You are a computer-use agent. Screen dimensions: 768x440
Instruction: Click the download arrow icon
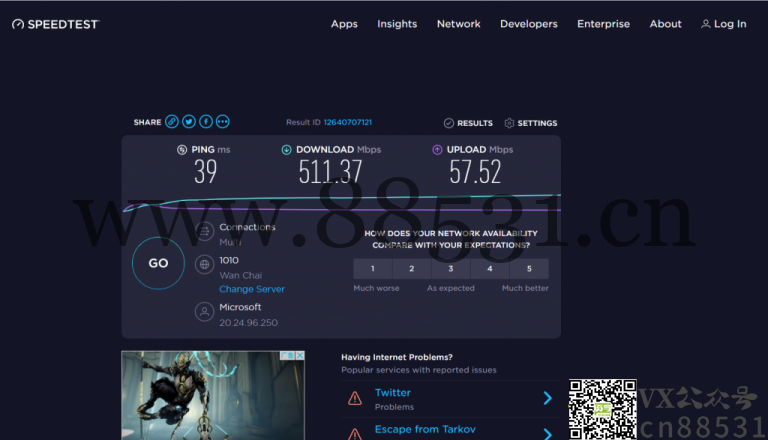(x=287, y=149)
